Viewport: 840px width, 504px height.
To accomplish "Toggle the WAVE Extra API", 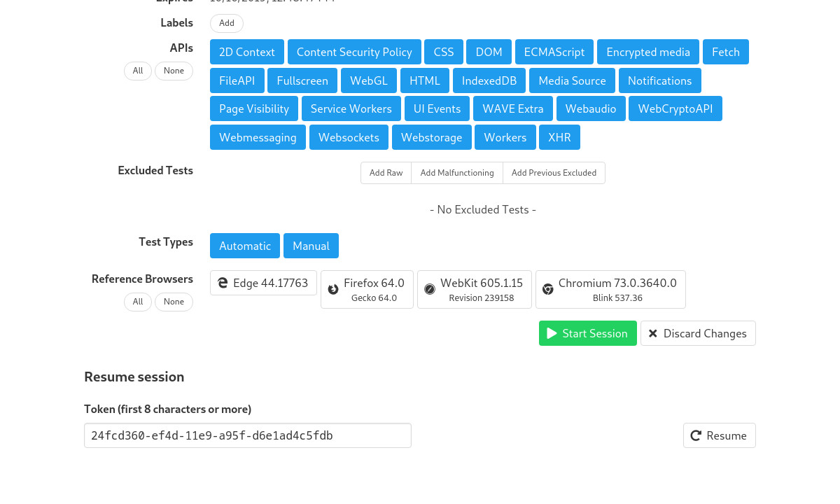I will click(513, 108).
